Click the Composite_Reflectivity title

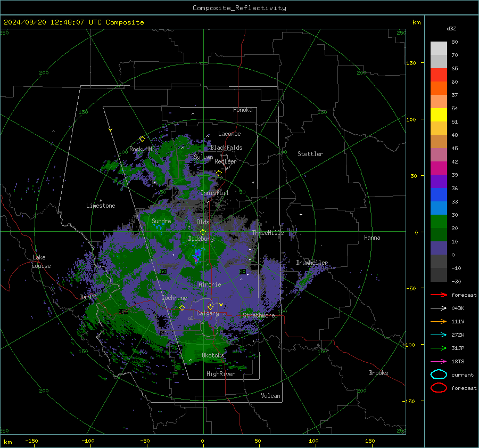click(x=240, y=8)
